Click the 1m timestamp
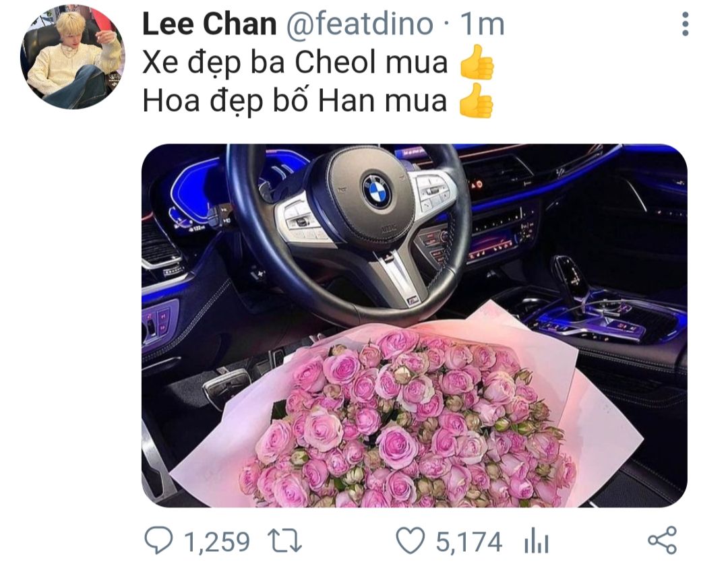This screenshot has width=728, height=566. [482, 24]
